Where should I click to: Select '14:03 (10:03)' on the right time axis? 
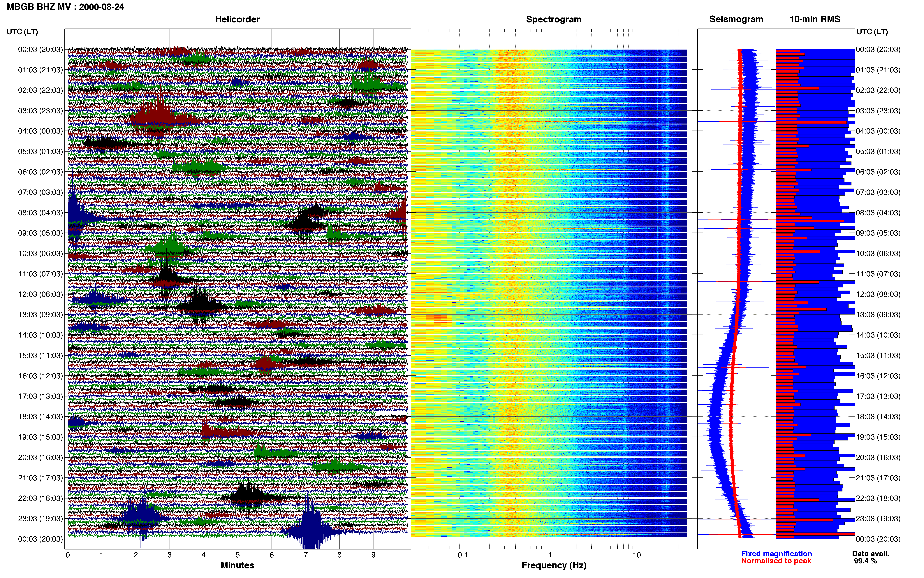coord(878,335)
